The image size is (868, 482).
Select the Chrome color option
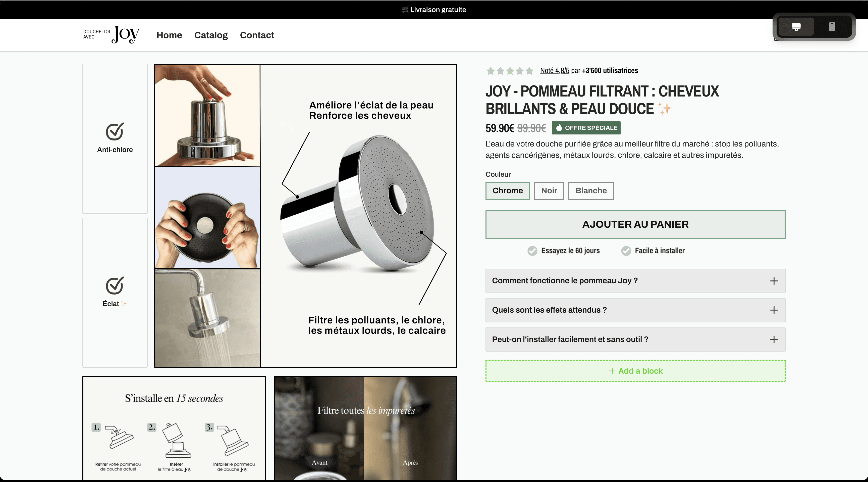point(507,191)
